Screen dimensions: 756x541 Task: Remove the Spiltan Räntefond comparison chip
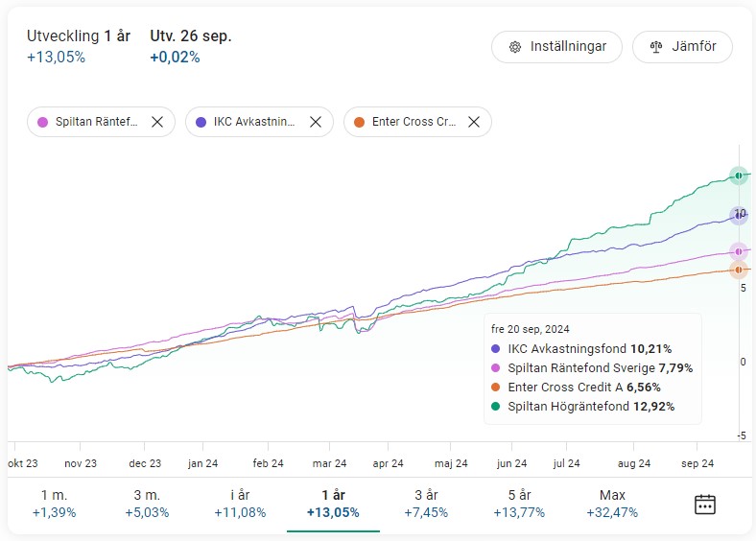pyautogui.click(x=157, y=122)
